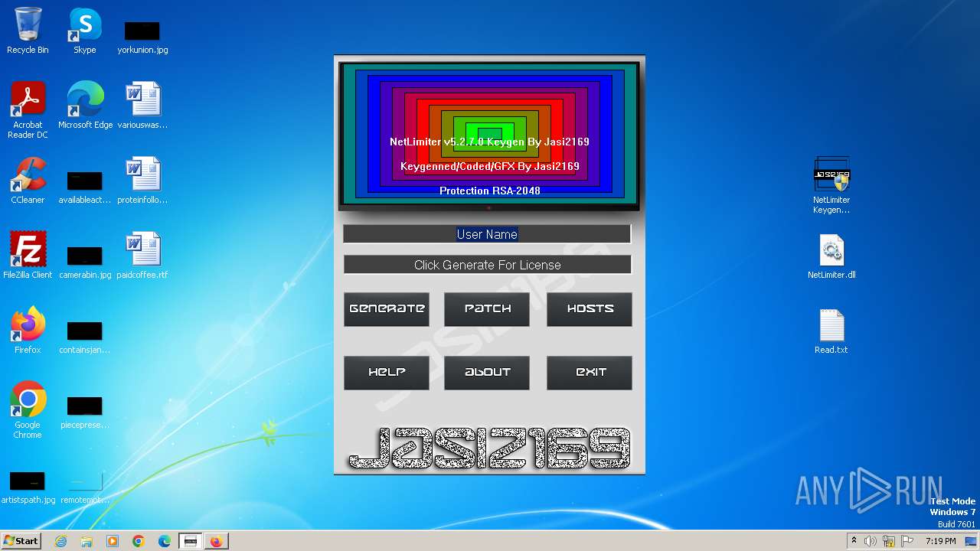
Task: Select the NetLimiter.dll file icon
Action: (x=831, y=256)
